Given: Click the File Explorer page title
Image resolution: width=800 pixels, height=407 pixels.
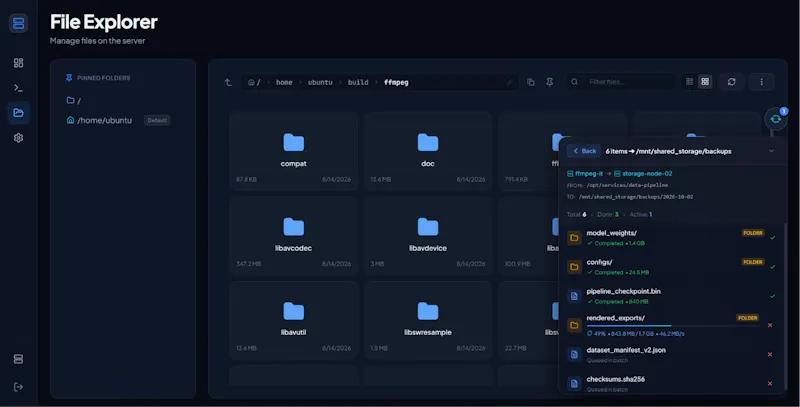Looking at the screenshot, I should [x=104, y=22].
